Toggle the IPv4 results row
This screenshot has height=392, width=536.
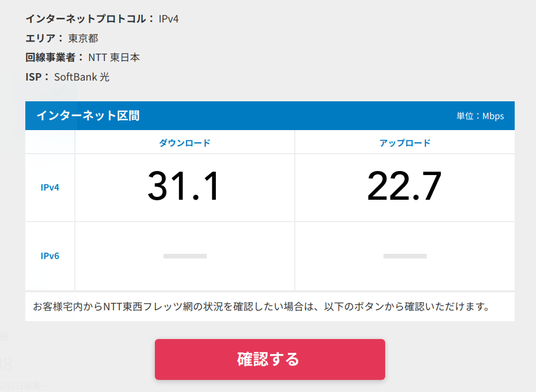[269, 187]
